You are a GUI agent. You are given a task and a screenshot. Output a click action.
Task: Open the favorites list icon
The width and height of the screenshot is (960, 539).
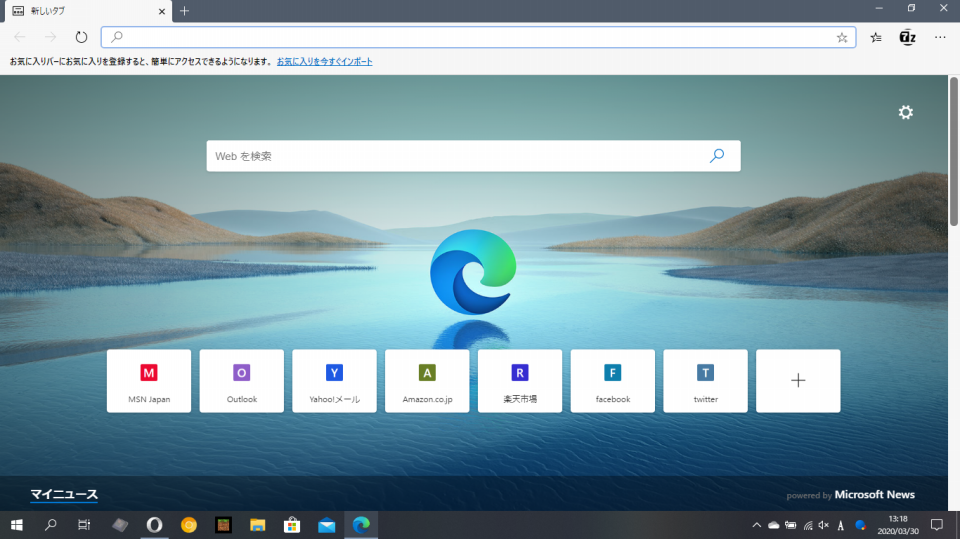click(876, 37)
